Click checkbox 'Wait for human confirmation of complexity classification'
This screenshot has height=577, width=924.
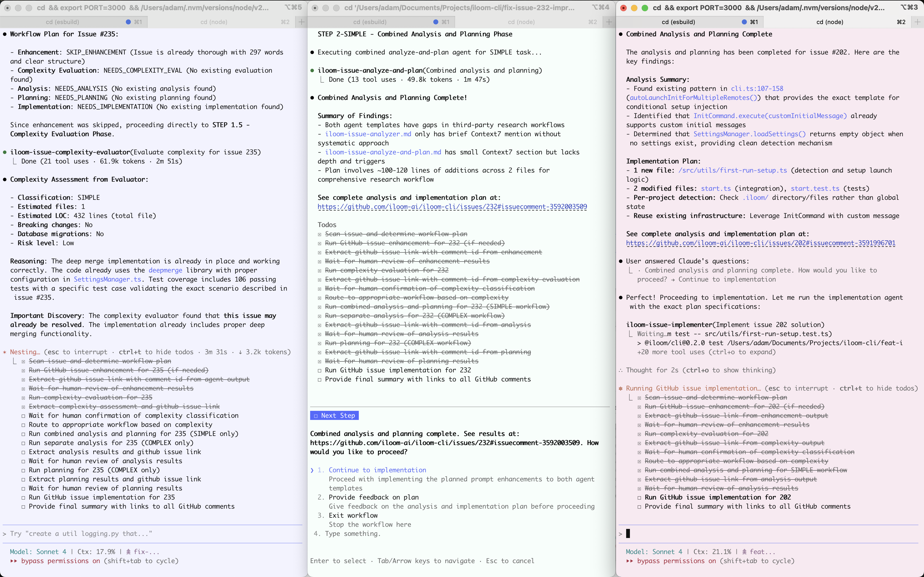click(24, 416)
